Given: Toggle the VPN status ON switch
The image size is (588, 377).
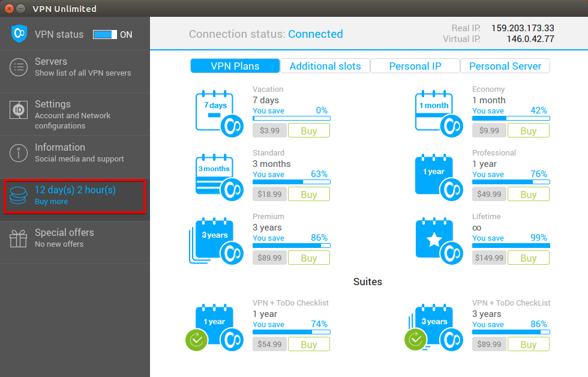Looking at the screenshot, I should point(104,34).
